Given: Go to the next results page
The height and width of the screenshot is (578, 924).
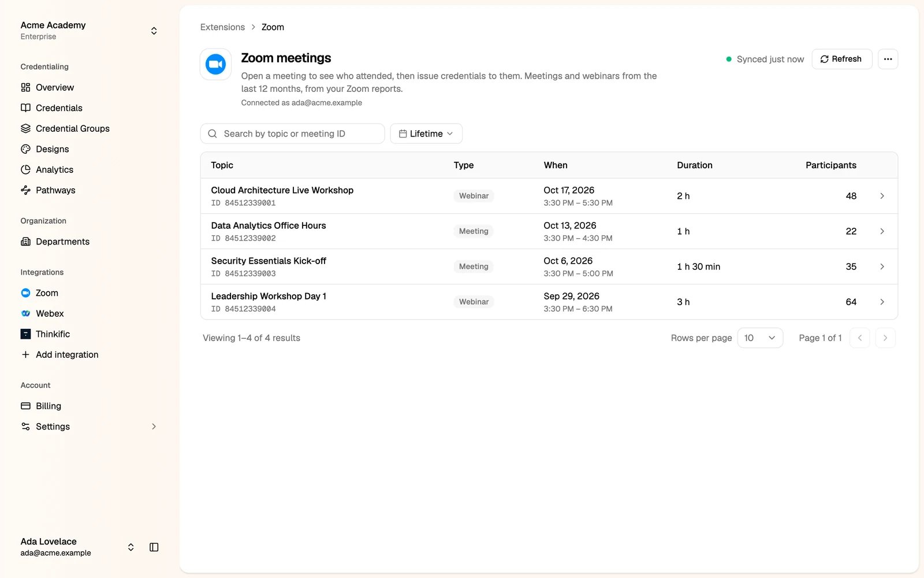Looking at the screenshot, I should [x=885, y=338].
